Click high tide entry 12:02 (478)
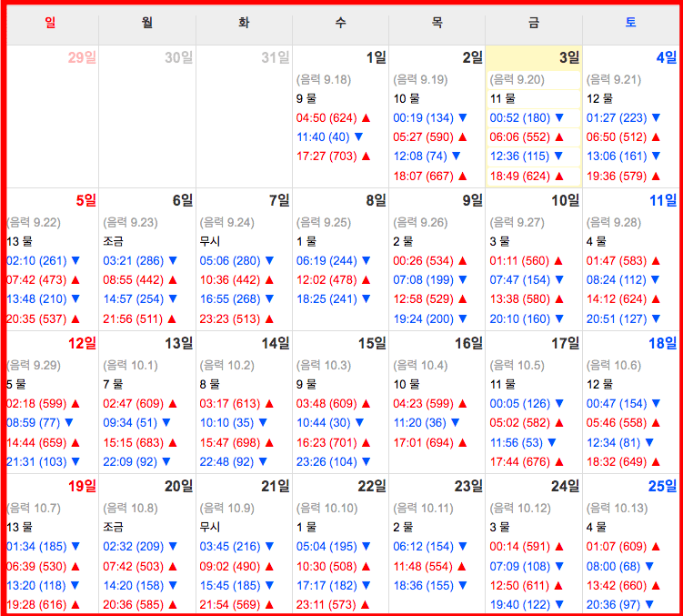Viewport: 683px width, 616px height. tap(333, 280)
